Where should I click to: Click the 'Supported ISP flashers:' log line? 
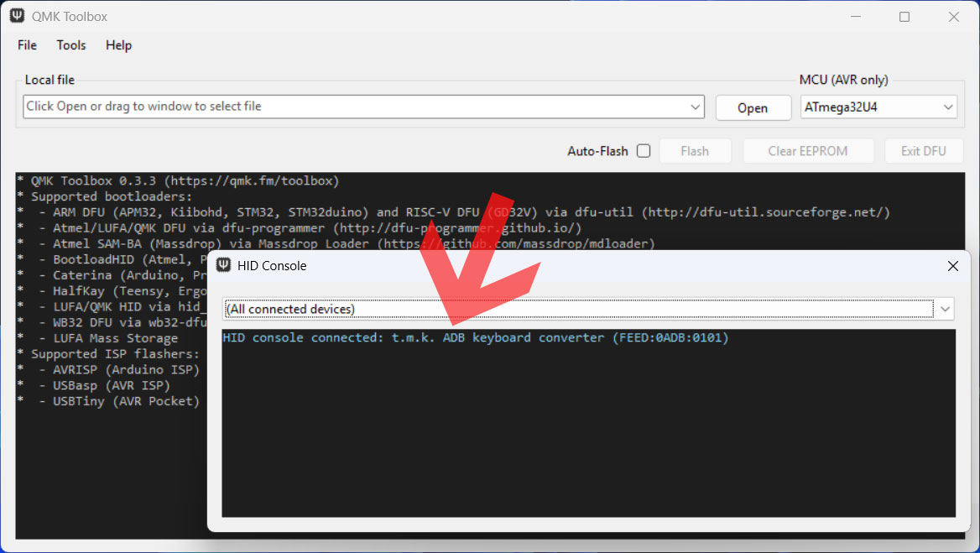coord(108,353)
